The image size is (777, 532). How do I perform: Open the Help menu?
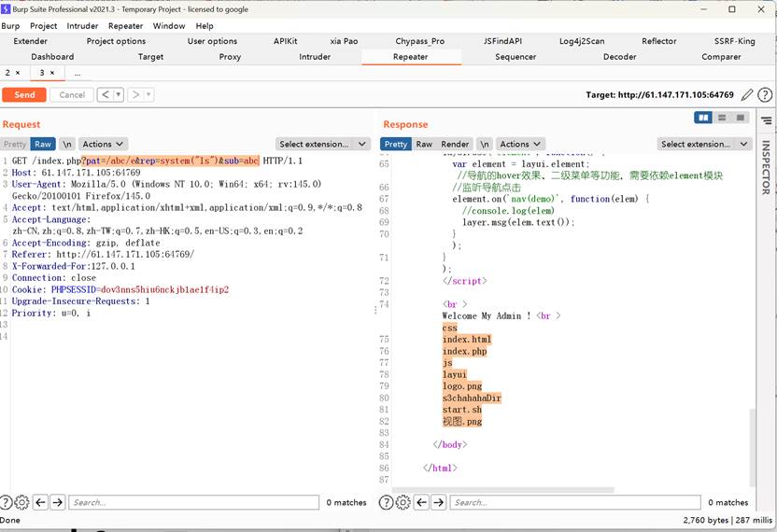[205, 26]
